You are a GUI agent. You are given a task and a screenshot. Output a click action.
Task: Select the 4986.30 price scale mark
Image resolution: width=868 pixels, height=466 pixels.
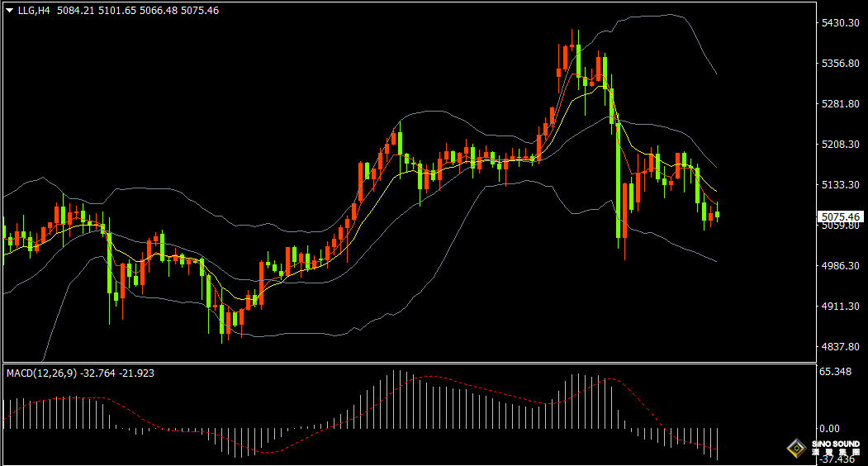tap(839, 266)
